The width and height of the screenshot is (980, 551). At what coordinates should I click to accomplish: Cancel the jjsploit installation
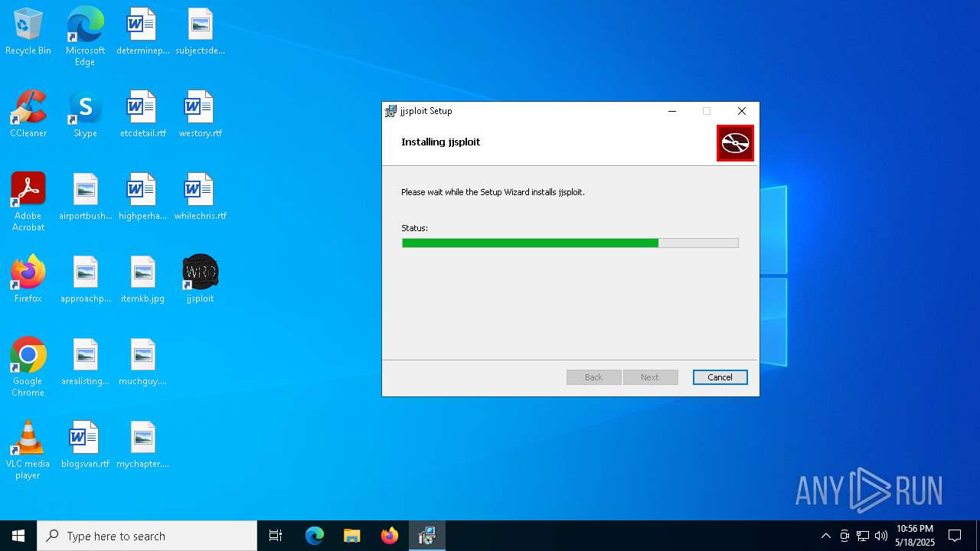(x=720, y=377)
